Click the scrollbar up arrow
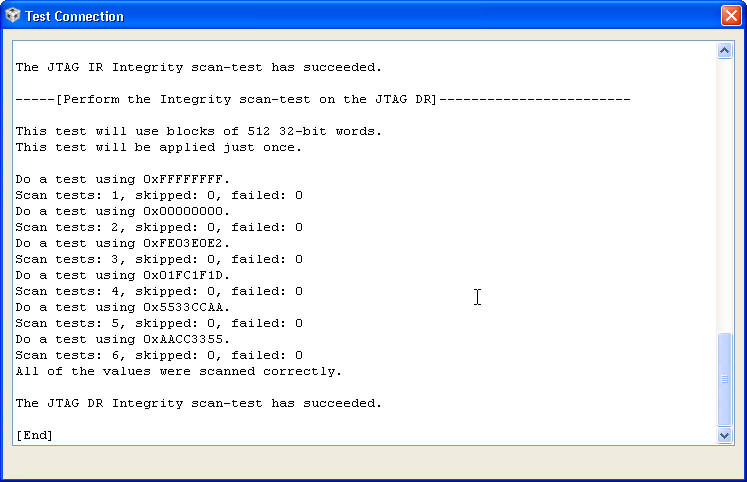Screen dimensions: 747x482 (725, 51)
